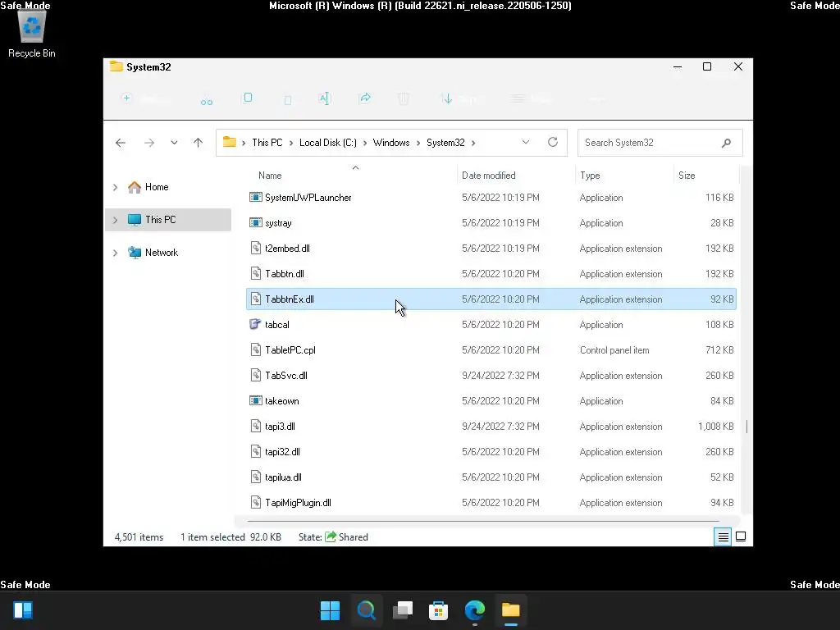Image resolution: width=840 pixels, height=630 pixels.
Task: Click the search magnifier icon
Action: tap(727, 143)
